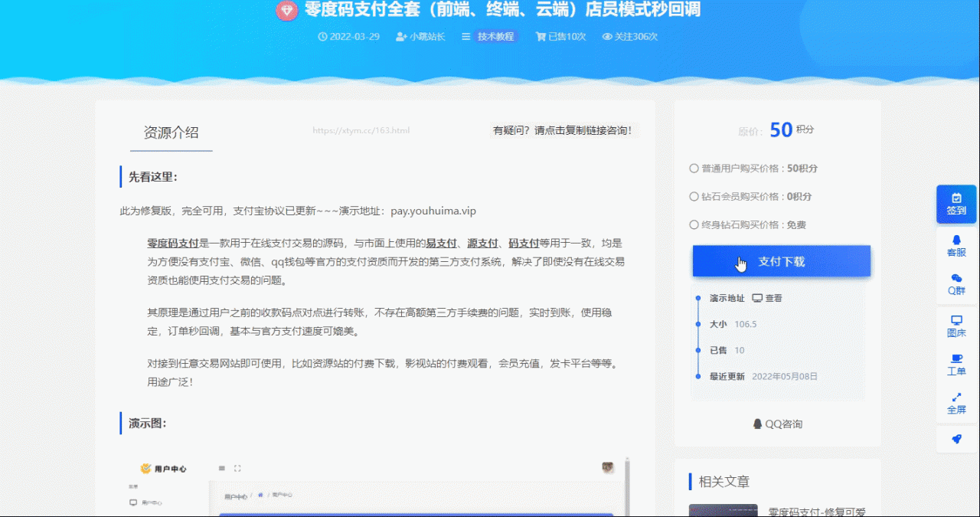The image size is (980, 517).
Task: Open the Q群 group chat icon
Action: coord(956,284)
